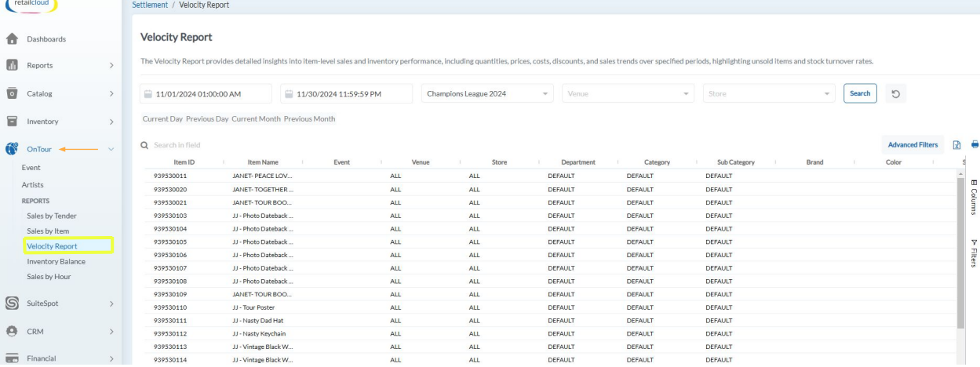Select Current Day quick range
Viewport: 980px width, 367px height.
(162, 119)
